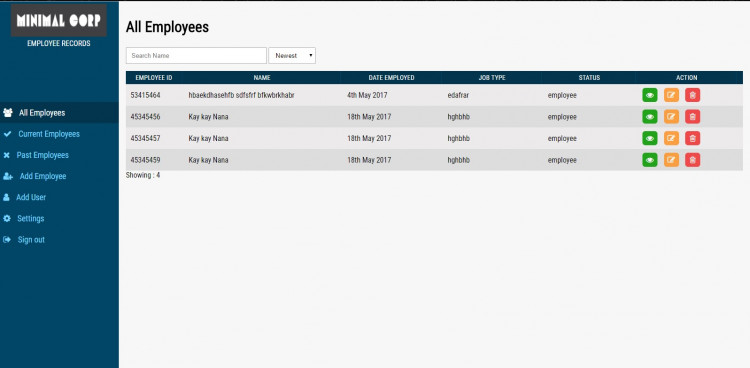Open Current Employees in sidebar
This screenshot has height=368, width=750.
[x=49, y=134]
